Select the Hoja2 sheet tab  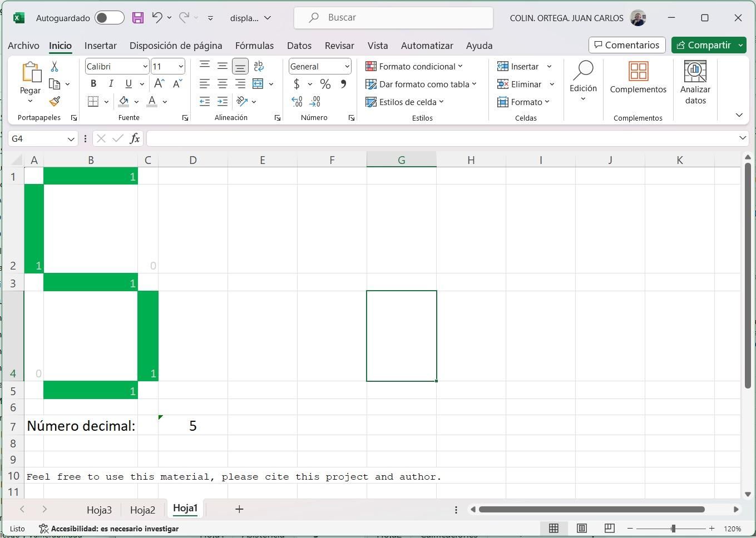point(142,509)
